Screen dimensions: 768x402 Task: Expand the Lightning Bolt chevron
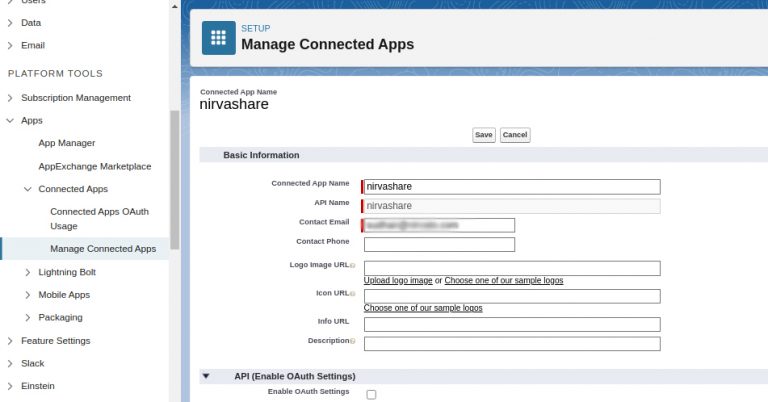tap(27, 272)
